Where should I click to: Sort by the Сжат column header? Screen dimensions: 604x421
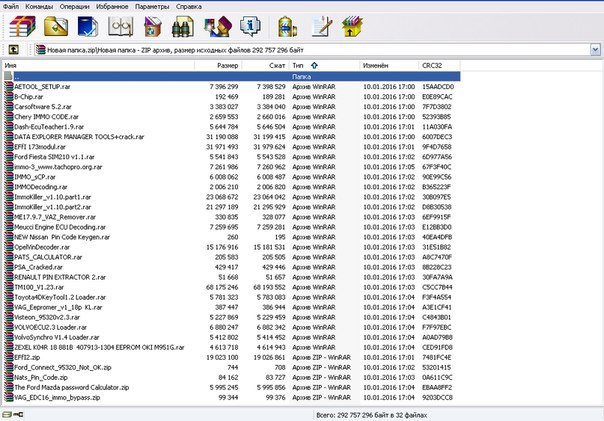click(x=265, y=65)
